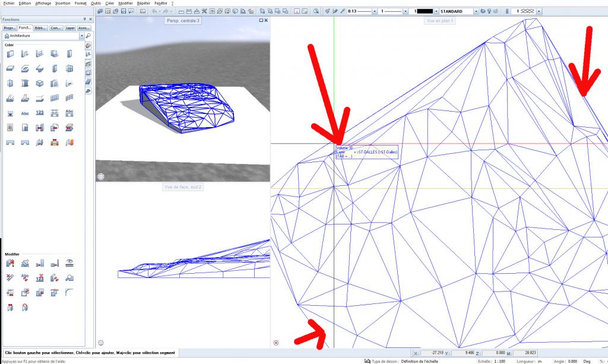608x364 pixels.
Task: Click the 123 dimension label tool
Action: pyautogui.click(x=40, y=113)
